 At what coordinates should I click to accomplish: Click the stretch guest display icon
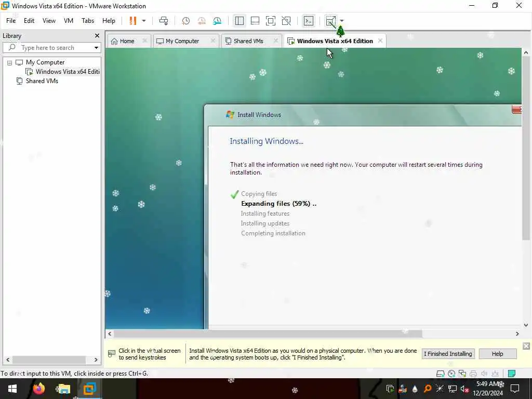click(330, 21)
